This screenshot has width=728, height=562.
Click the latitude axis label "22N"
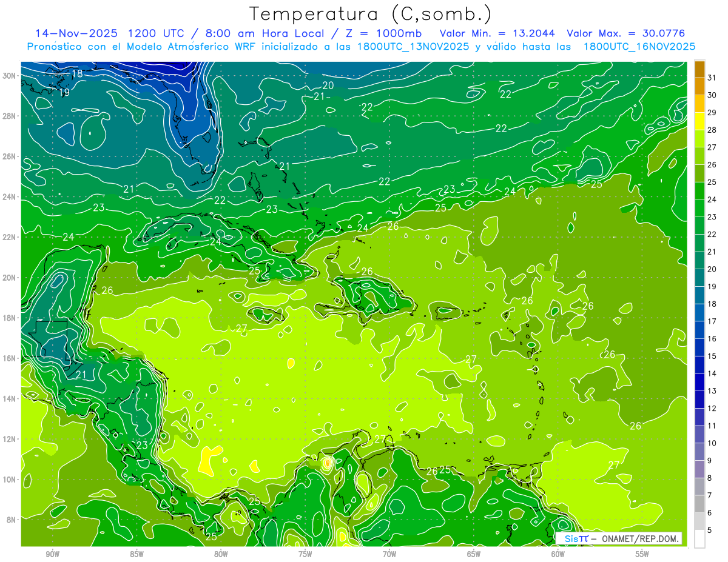pyautogui.click(x=10, y=237)
